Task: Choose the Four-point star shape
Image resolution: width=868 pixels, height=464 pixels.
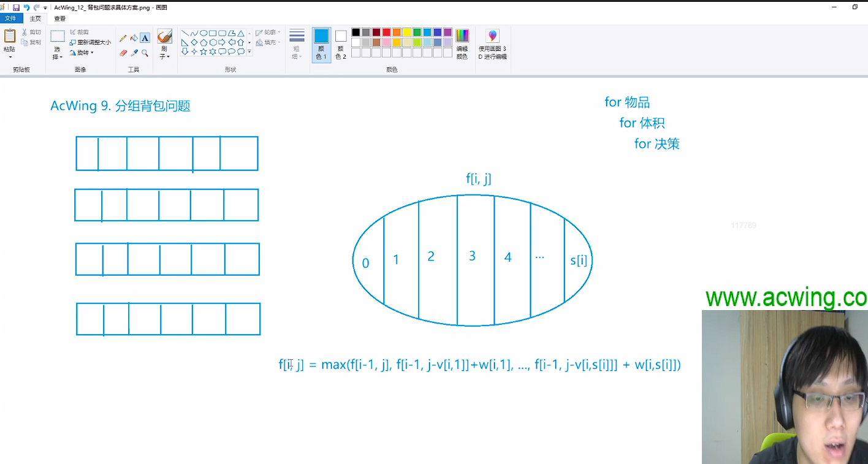Action: (x=194, y=51)
